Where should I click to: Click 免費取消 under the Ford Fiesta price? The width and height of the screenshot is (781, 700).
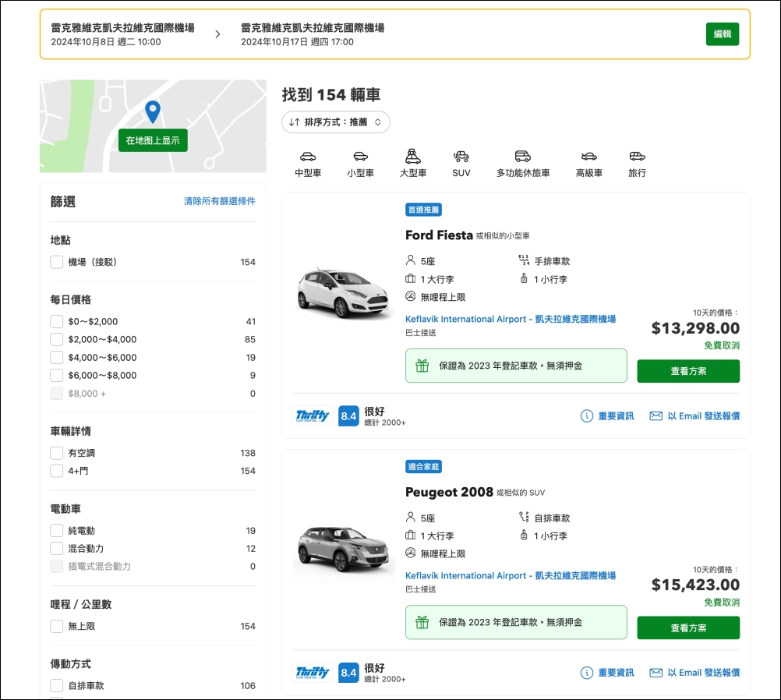722,345
